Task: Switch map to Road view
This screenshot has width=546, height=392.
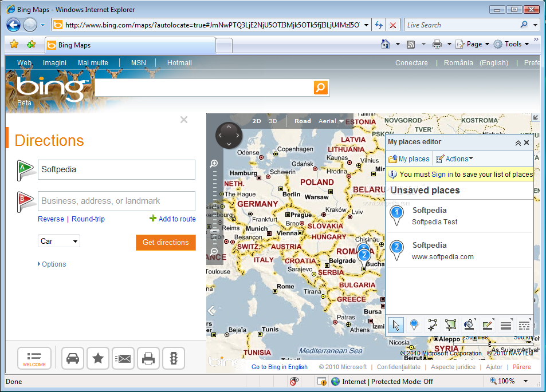Action: [x=303, y=121]
